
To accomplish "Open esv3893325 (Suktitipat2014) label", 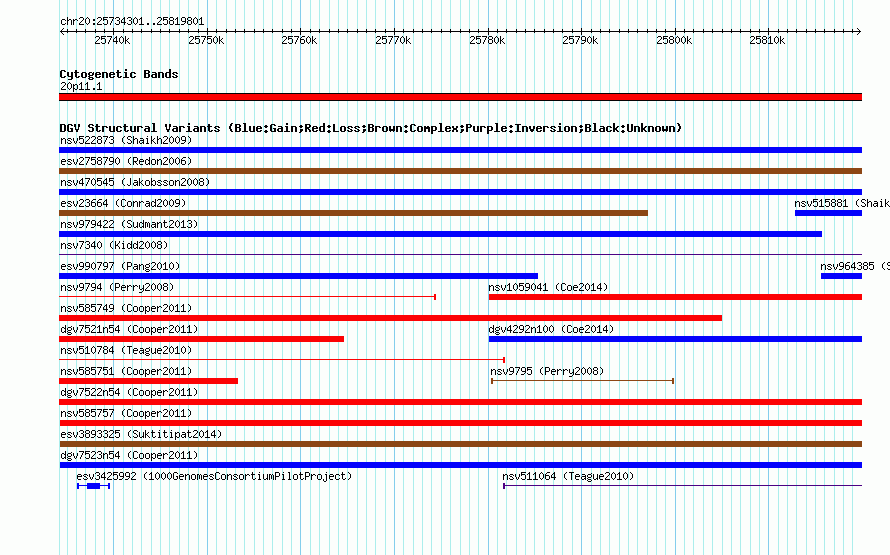I will coord(141,434).
